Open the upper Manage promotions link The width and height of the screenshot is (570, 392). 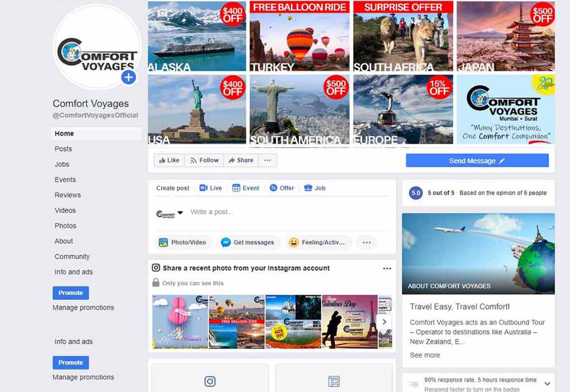pyautogui.click(x=83, y=307)
